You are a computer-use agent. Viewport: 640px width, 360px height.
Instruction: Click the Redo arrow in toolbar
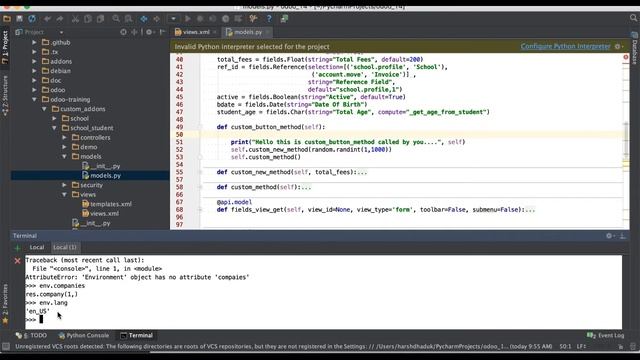(x=60, y=19)
